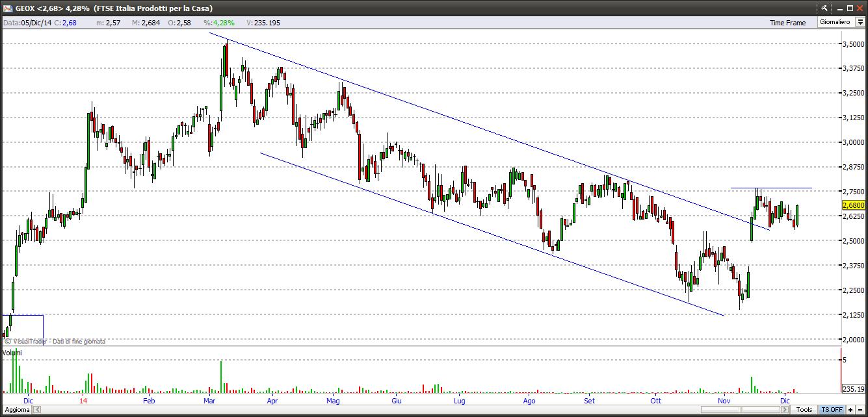Open the Tools menu button
The height and width of the screenshot is (417, 868).
tap(804, 410)
